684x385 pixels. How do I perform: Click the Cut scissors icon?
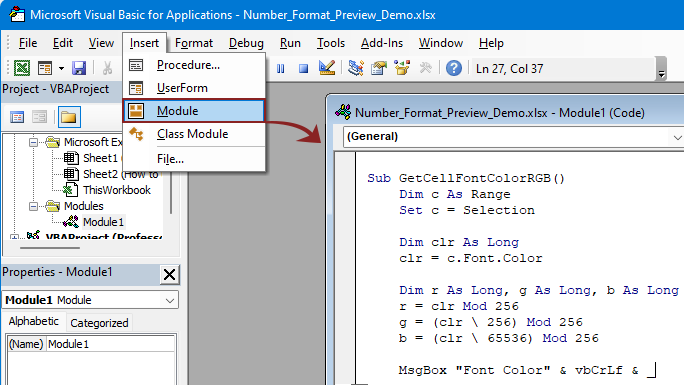pos(107,68)
